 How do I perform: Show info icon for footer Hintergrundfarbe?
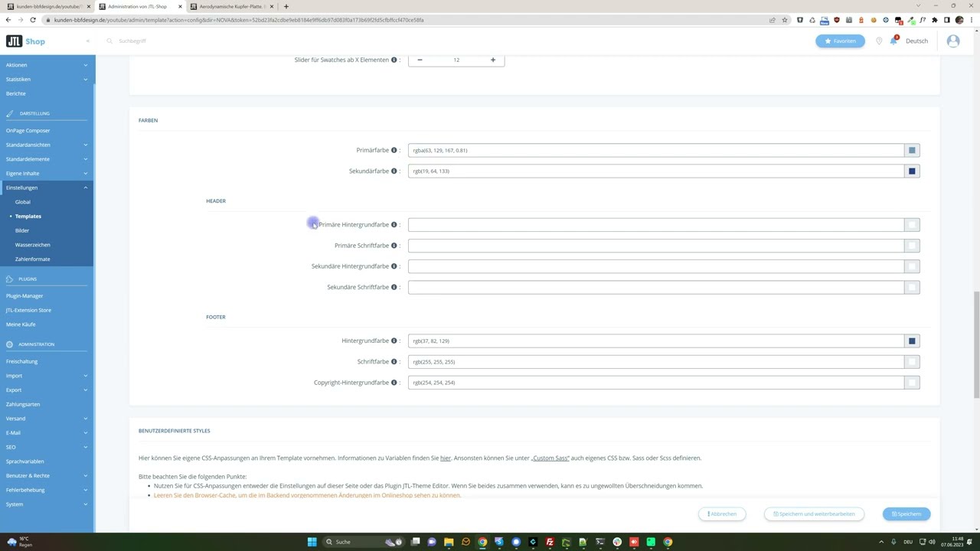pos(394,341)
